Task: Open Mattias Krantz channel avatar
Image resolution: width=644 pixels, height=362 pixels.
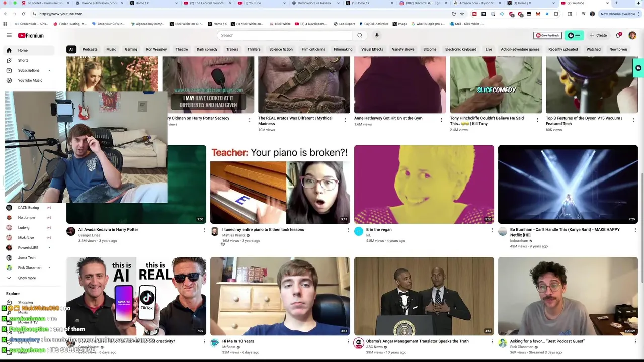Action: click(215, 231)
